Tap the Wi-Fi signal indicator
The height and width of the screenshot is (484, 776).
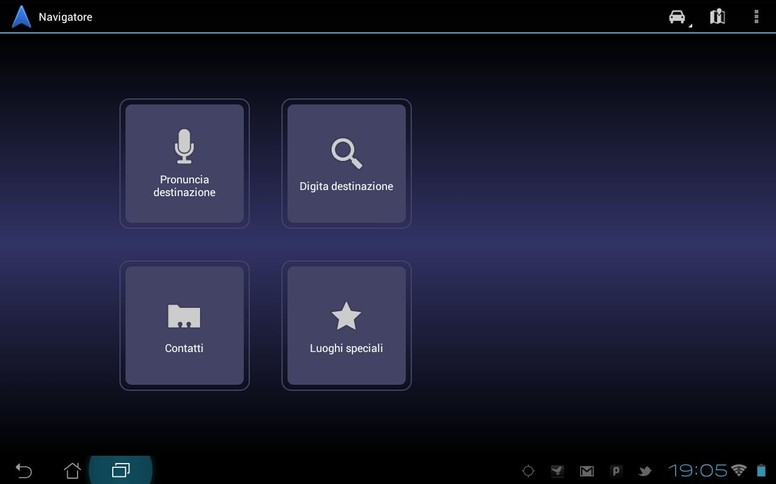tap(739, 470)
